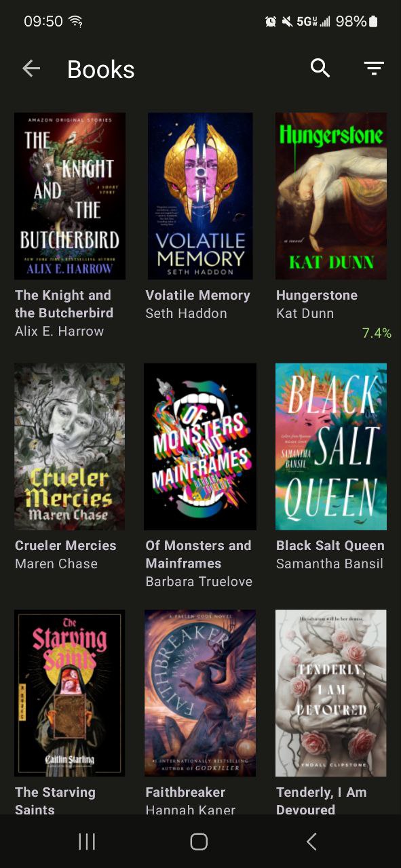This screenshot has width=401, height=868.
Task: Open Black Salt Queen cover
Action: tap(331, 446)
